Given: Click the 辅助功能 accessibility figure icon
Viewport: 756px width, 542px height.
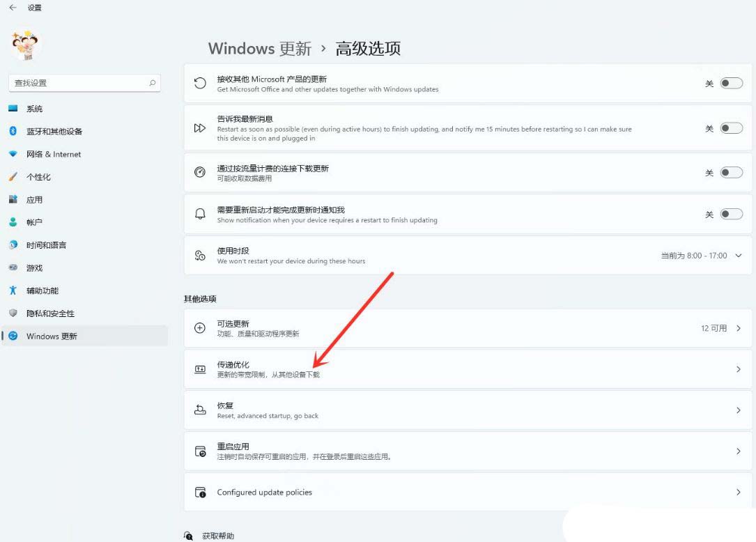Looking at the screenshot, I should pos(13,291).
